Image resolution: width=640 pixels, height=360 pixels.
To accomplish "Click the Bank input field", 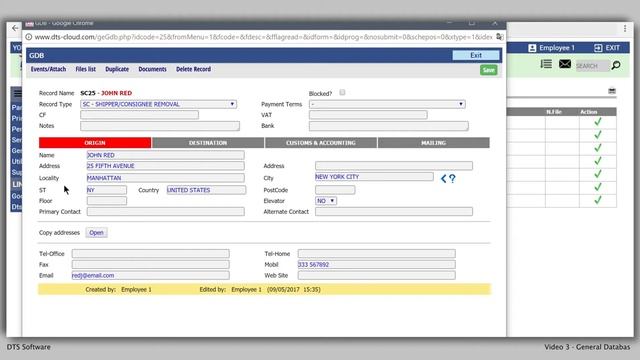I will click(x=389, y=126).
